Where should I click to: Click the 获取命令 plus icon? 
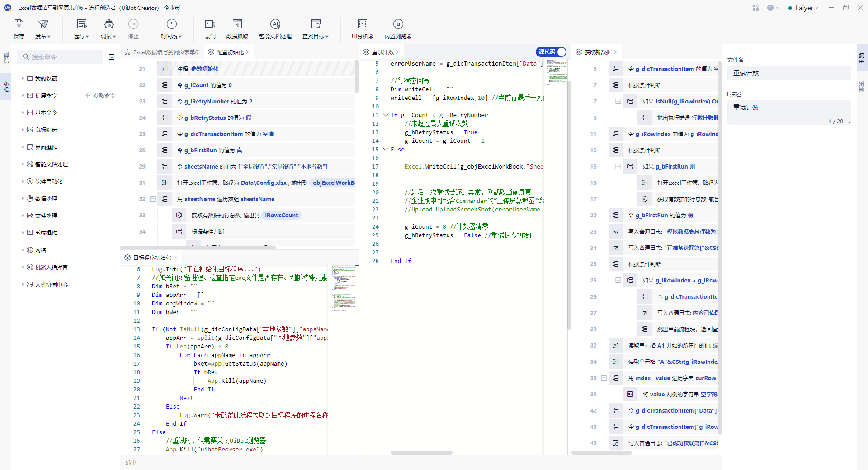pos(87,95)
